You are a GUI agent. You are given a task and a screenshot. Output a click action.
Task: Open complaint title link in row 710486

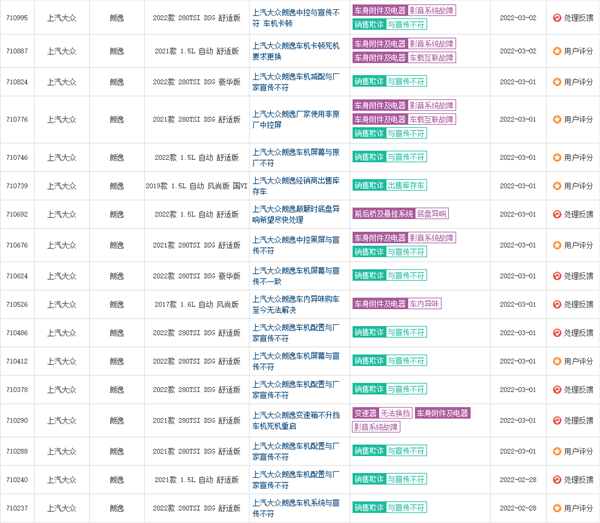tap(296, 333)
